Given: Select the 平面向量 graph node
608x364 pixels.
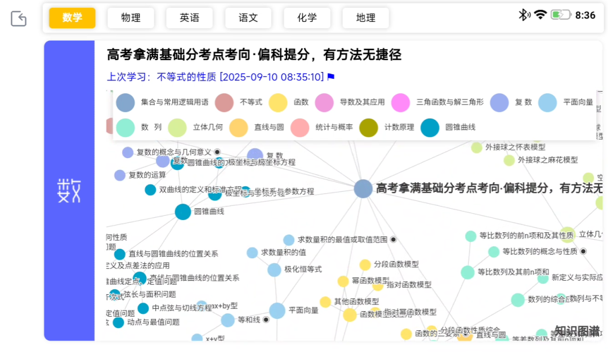Looking at the screenshot, I should click(277, 311).
